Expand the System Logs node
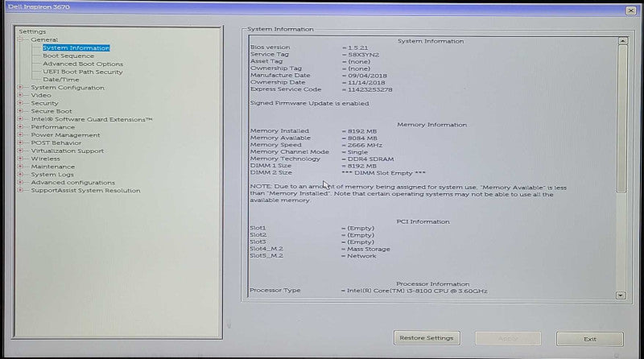The width and height of the screenshot is (644, 359). point(19,175)
